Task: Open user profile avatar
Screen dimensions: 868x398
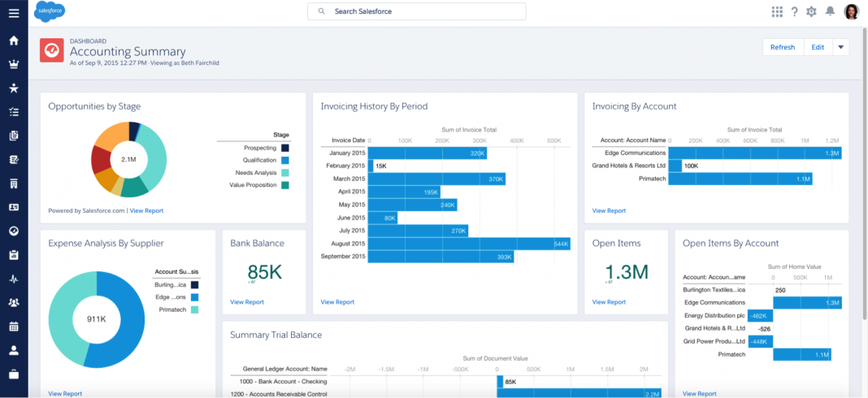Action: pyautogui.click(x=851, y=11)
